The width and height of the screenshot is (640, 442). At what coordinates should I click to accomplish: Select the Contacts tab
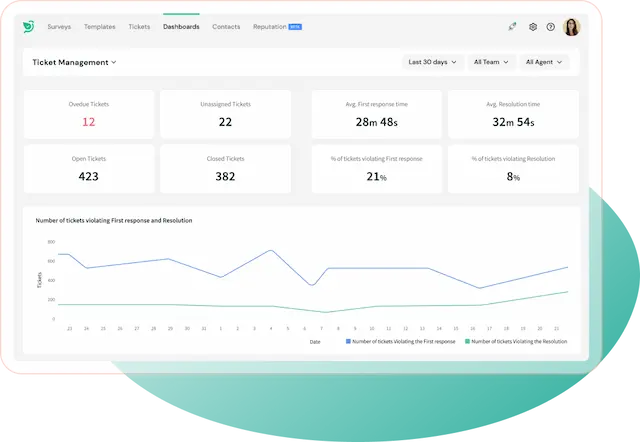point(226,27)
